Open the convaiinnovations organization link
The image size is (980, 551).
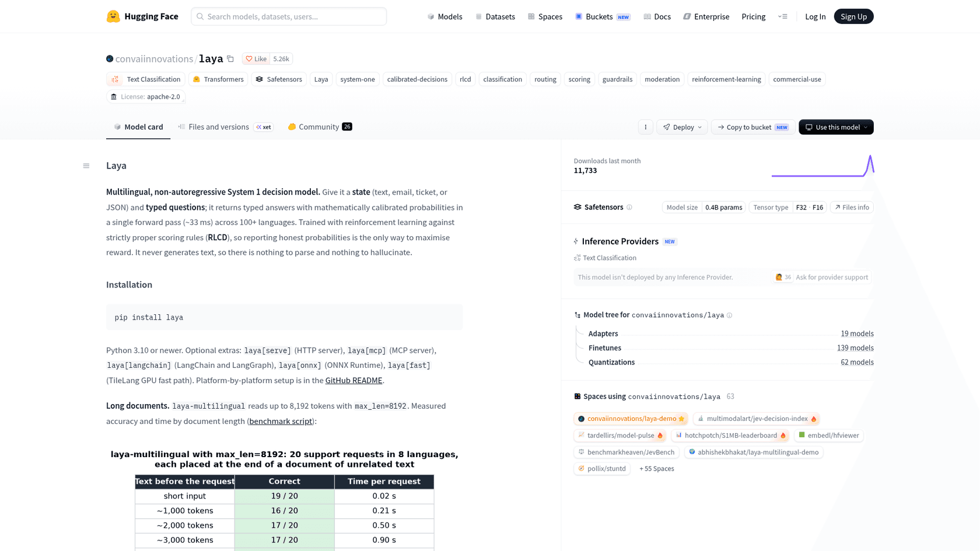(x=154, y=59)
